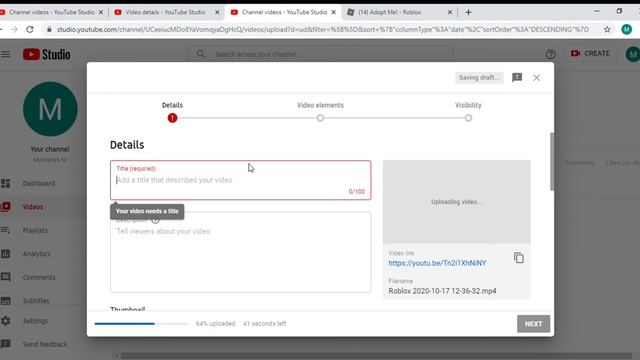This screenshot has height=360, width=640.
Task: Click into the description text area
Action: [x=240, y=252]
